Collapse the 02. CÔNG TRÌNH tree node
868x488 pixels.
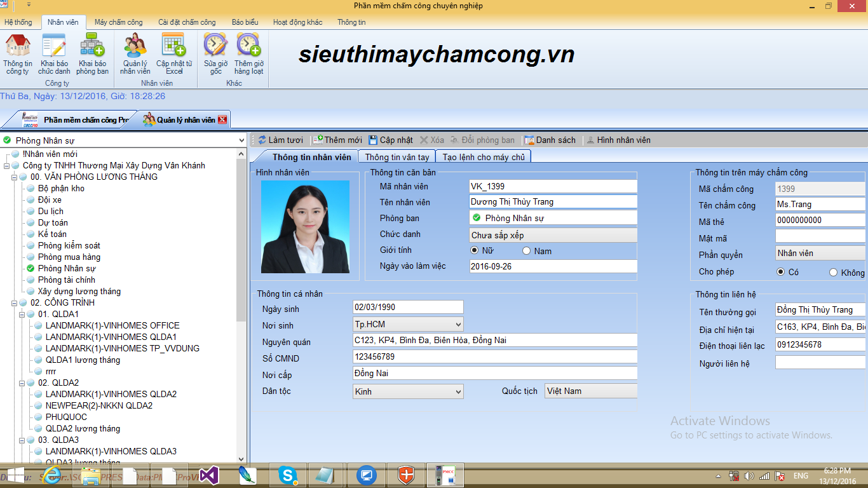(x=15, y=303)
